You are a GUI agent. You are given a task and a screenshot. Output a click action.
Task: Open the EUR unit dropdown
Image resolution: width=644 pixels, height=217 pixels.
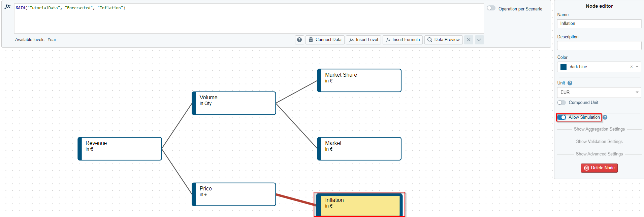point(599,93)
